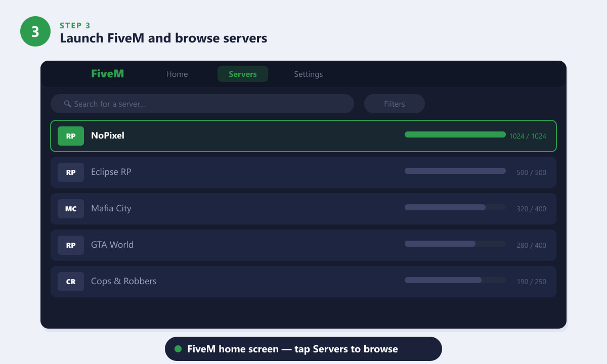Image resolution: width=607 pixels, height=364 pixels.
Task: Click the MC badge beside Mafia City
Action: [x=71, y=209]
